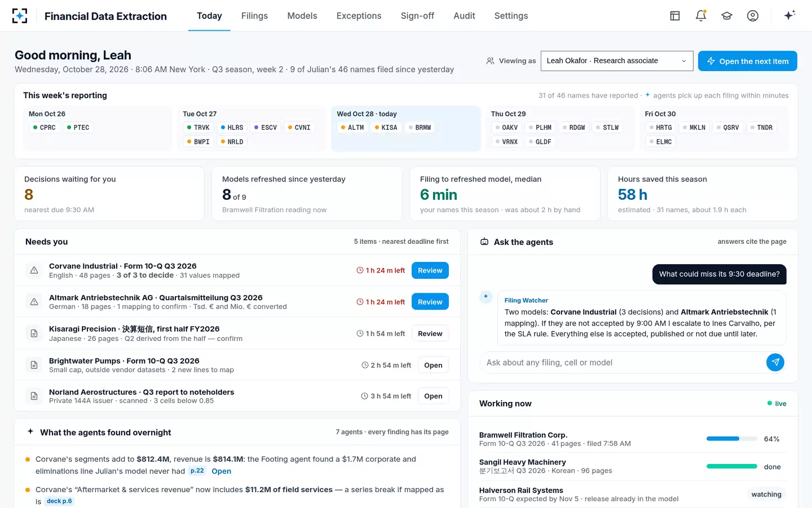This screenshot has height=508, width=812.
Task: Expand the Viewing as role dropdown
Action: coord(617,61)
